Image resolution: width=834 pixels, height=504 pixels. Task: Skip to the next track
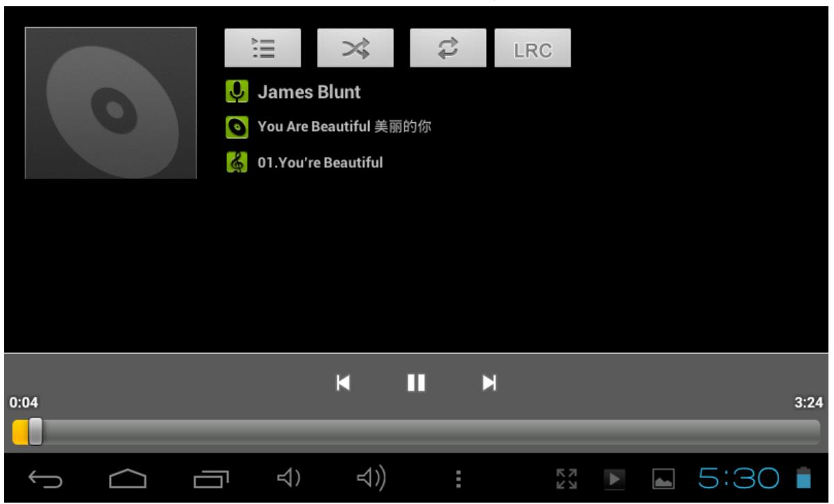pyautogui.click(x=490, y=383)
